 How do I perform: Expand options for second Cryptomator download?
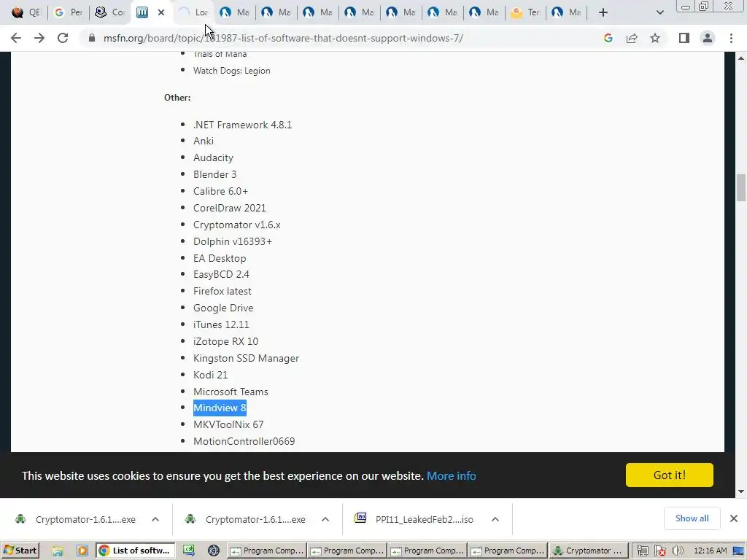325,519
